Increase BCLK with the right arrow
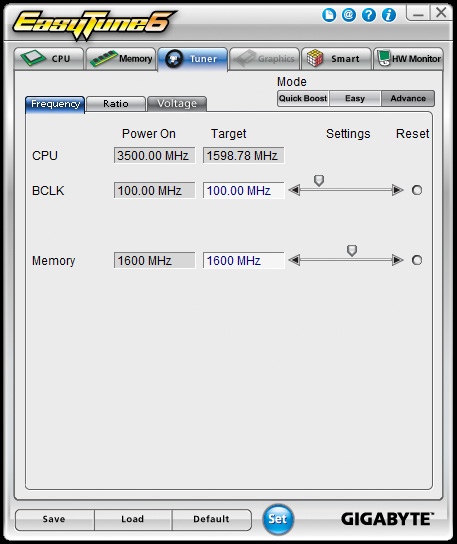 pyautogui.click(x=398, y=190)
